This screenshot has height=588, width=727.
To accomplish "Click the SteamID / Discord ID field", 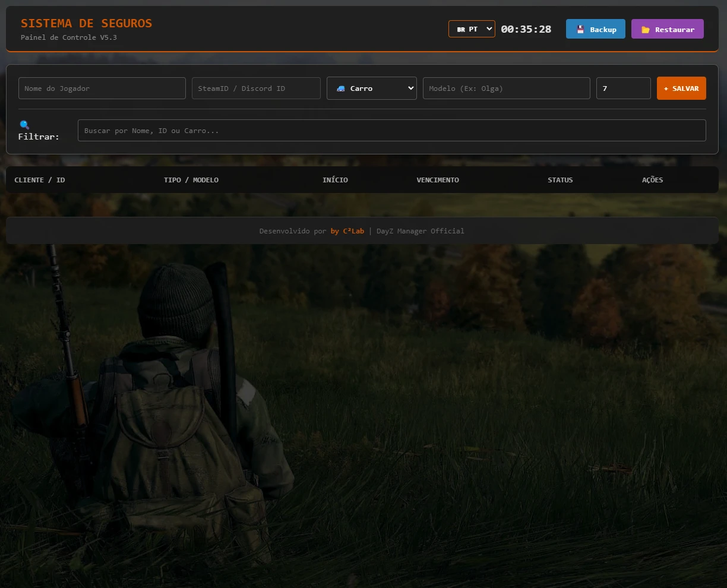I will 256,88.
